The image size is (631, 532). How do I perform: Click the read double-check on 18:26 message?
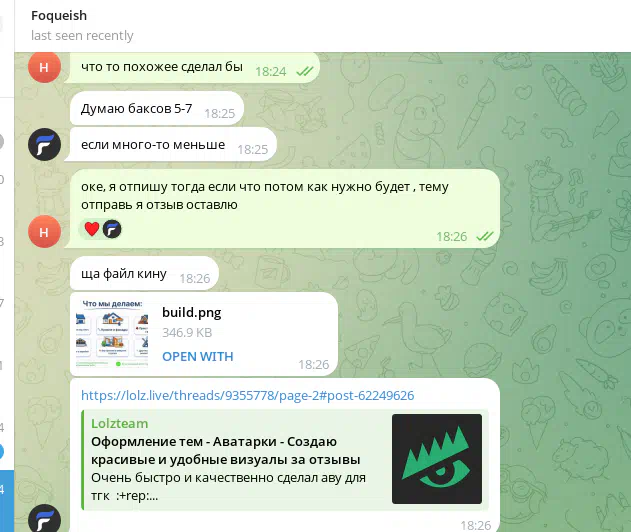(x=485, y=236)
